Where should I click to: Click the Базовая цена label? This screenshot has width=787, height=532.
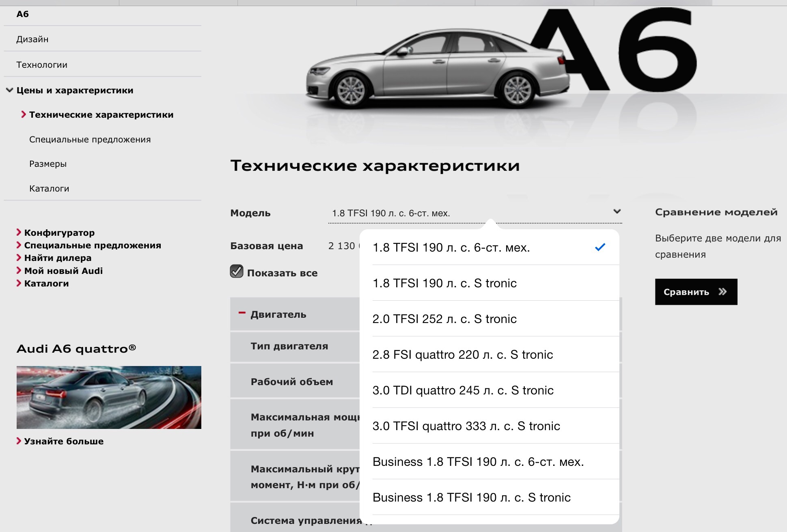tap(266, 246)
